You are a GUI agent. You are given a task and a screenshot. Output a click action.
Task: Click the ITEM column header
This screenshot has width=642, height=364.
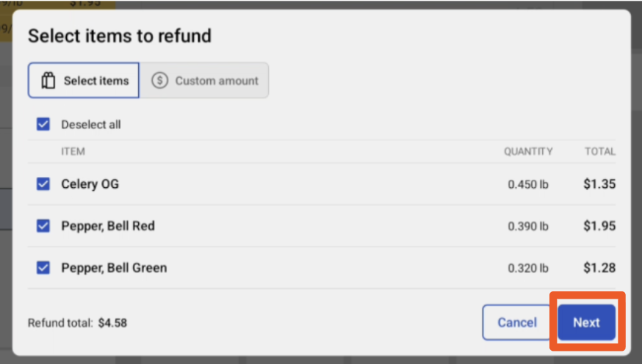pos(73,152)
